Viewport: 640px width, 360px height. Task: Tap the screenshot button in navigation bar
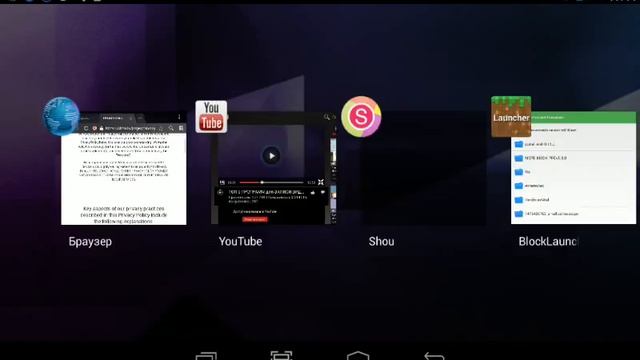[x=281, y=355]
